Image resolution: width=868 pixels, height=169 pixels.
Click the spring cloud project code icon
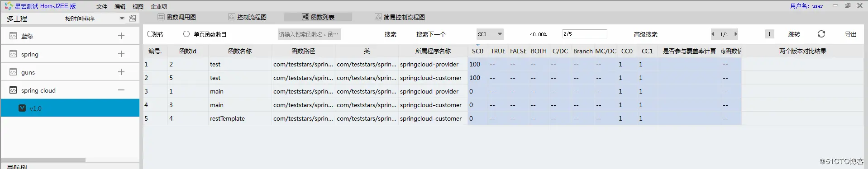(13, 90)
